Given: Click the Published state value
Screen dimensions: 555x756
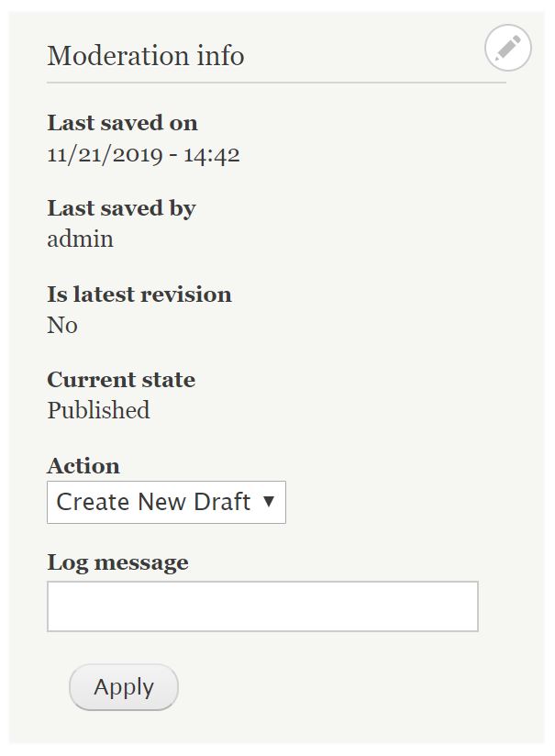Looking at the screenshot, I should coord(98,410).
